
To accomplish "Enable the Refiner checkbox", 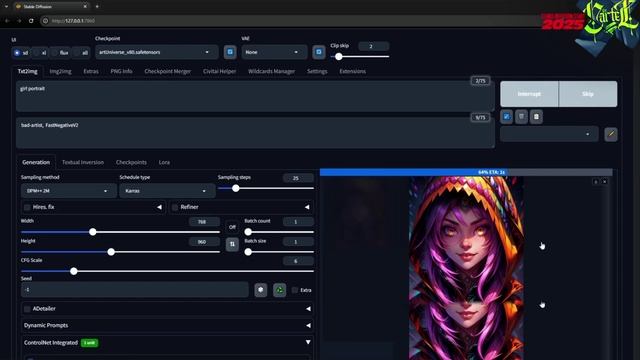I will coord(175,207).
